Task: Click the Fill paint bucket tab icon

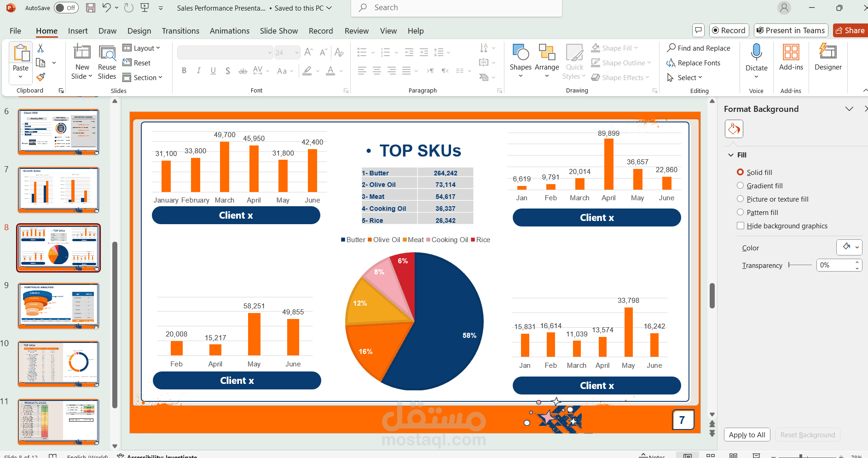Action: click(734, 129)
